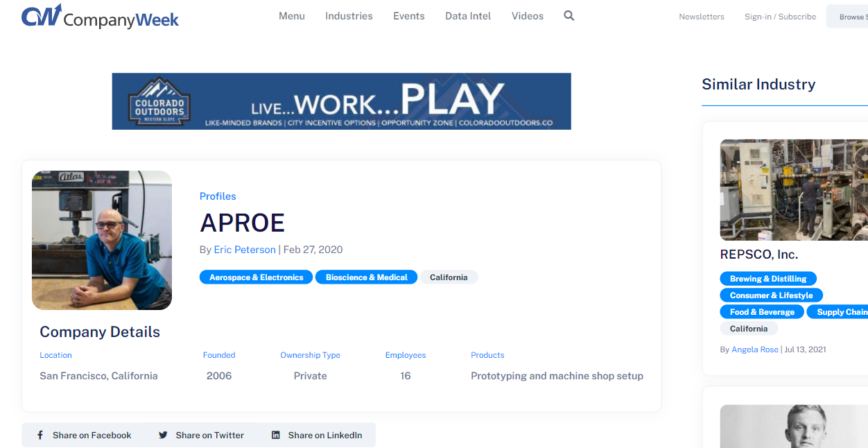The image size is (868, 448).
Task: Open the Industries navigation item
Action: coord(349,16)
